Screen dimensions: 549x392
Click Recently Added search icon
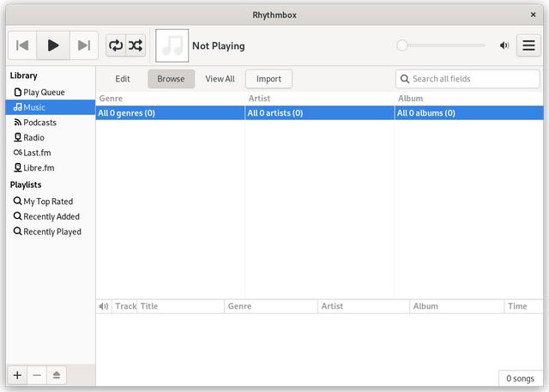tap(17, 216)
